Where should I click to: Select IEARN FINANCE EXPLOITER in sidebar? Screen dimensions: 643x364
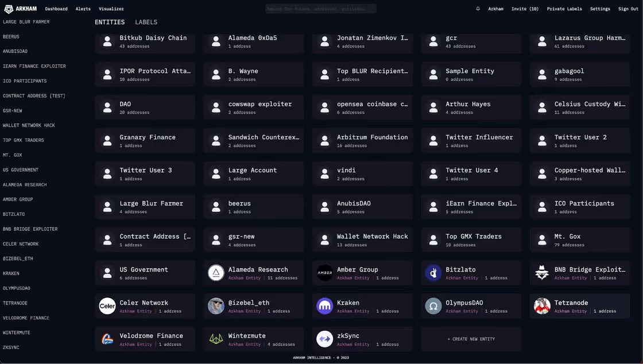[34, 66]
